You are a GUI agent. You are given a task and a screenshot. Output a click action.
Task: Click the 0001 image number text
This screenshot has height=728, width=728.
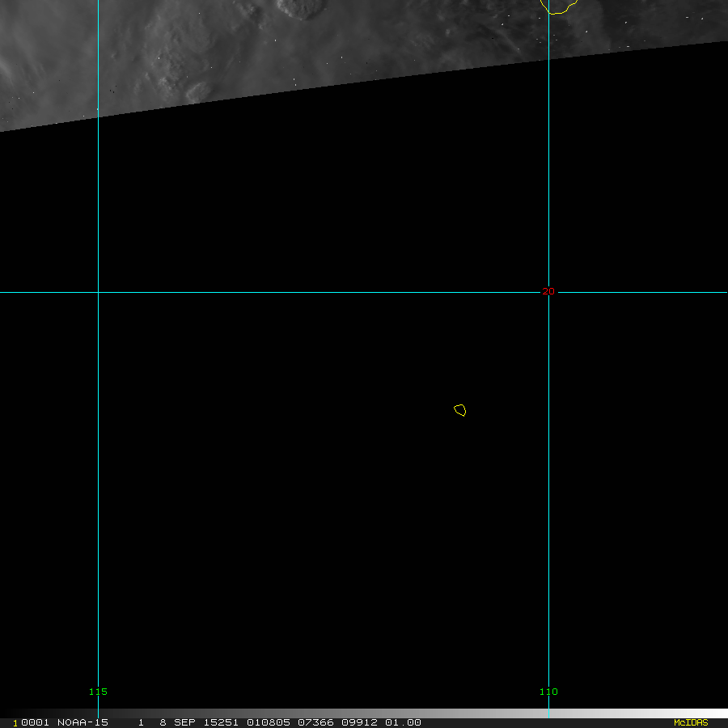[x=36, y=722]
